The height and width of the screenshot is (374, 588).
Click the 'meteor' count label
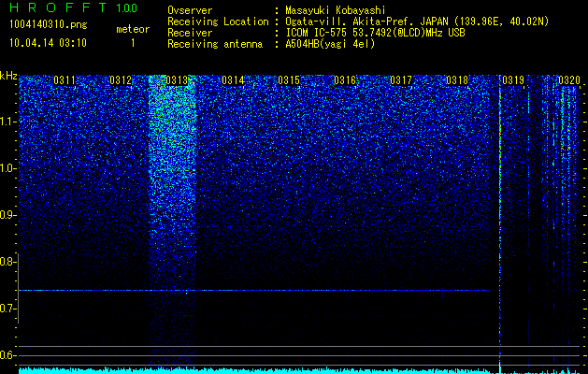click(133, 29)
